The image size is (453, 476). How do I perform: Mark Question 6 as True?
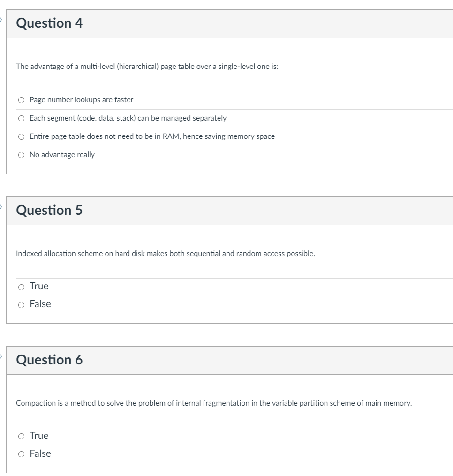pyautogui.click(x=21, y=437)
